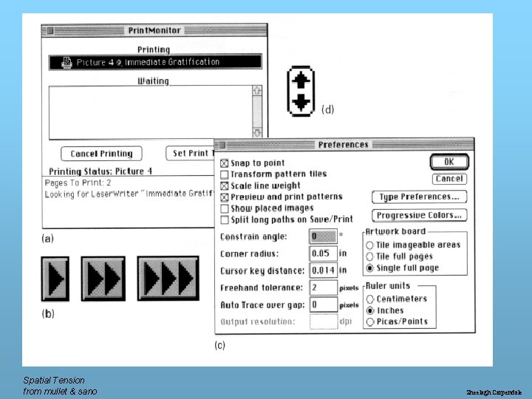The image size is (532, 399).
Task: Choose Picas/Points ruler units
Action: pyautogui.click(x=370, y=321)
